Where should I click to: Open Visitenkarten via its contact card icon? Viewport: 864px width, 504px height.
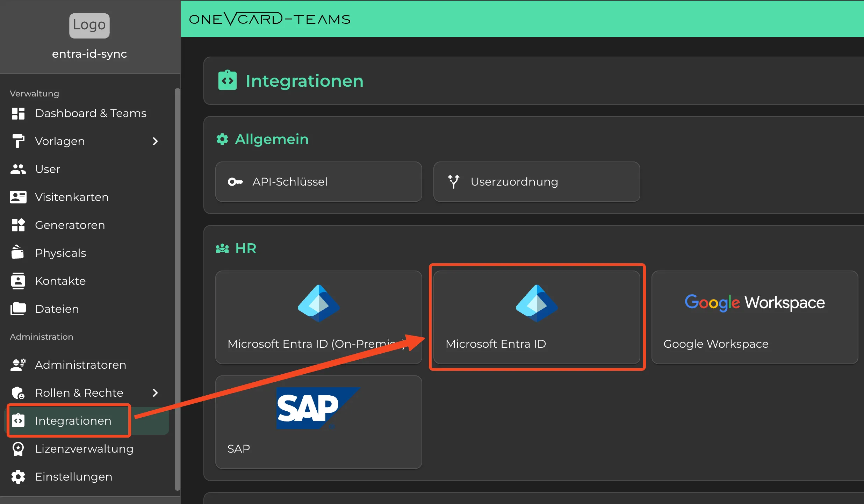click(x=18, y=197)
